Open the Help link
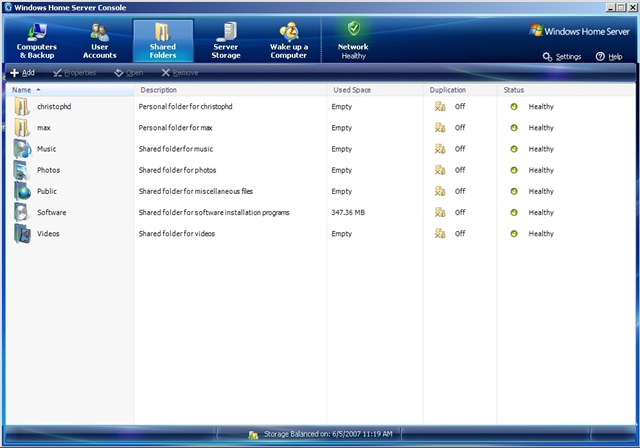Image resolution: width=640 pixels, height=448 pixels. (609, 57)
